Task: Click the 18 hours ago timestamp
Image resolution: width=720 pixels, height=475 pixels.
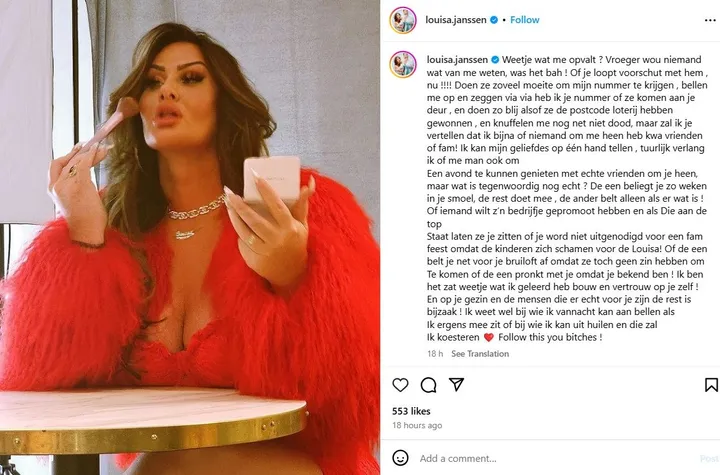Action: coord(417,425)
